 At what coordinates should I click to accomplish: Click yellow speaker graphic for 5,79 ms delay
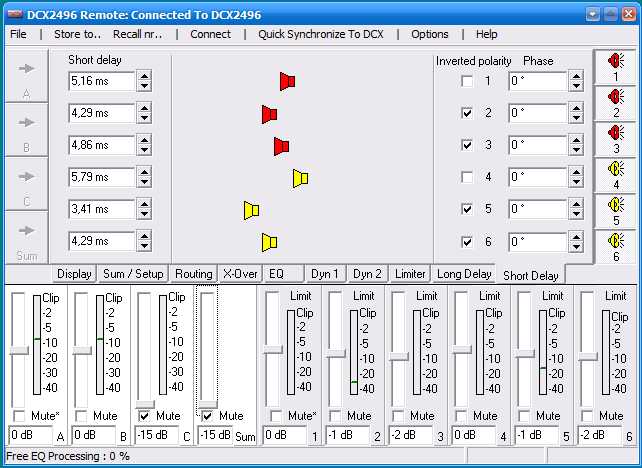[301, 179]
